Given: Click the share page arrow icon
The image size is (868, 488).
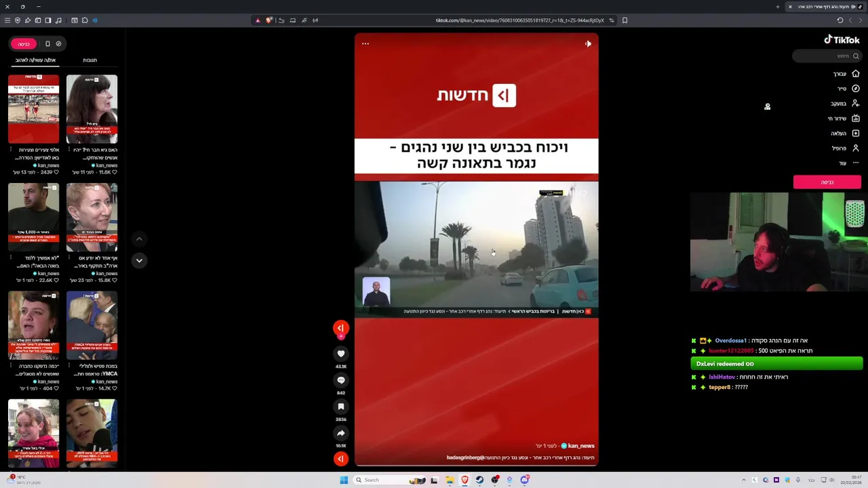Looking at the screenshot, I should [x=281, y=20].
